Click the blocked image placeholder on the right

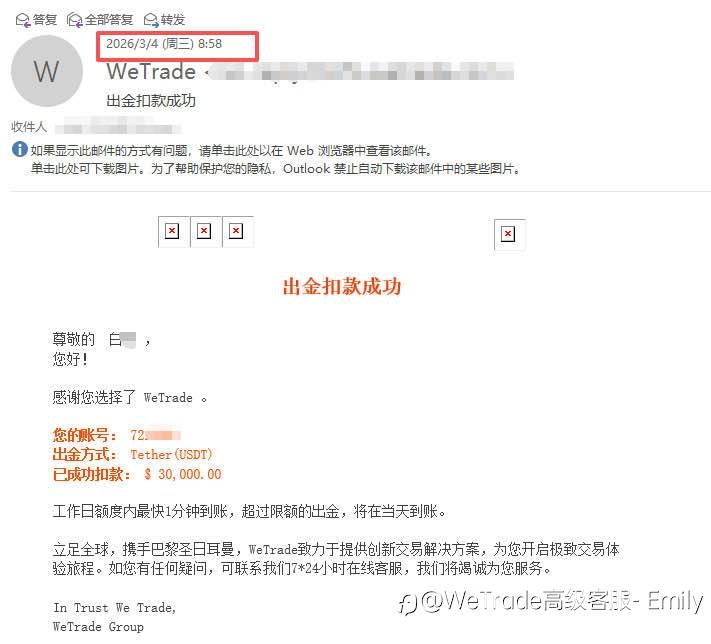click(508, 234)
